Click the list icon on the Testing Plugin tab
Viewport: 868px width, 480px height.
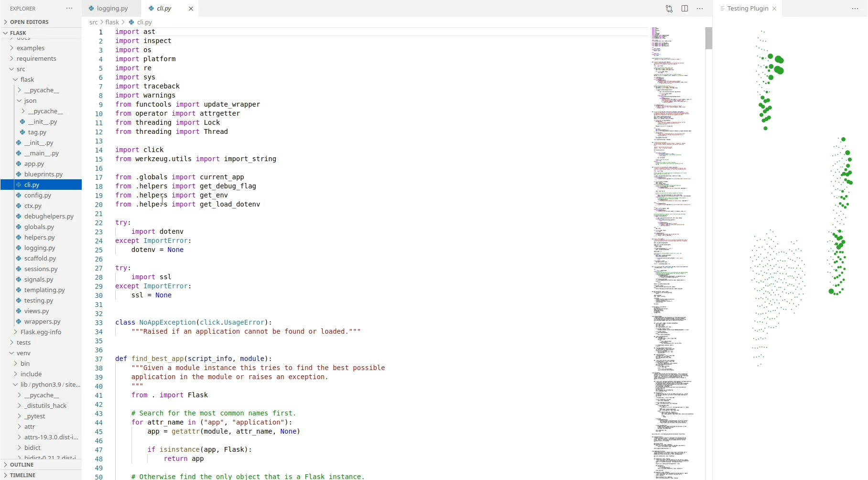pyautogui.click(x=722, y=8)
